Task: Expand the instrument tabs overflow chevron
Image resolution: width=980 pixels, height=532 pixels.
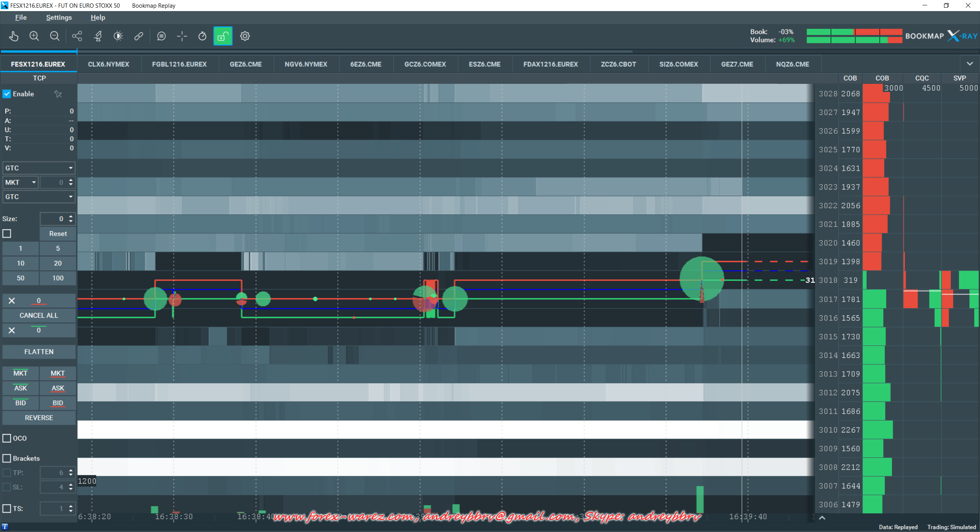Action: click(x=970, y=64)
